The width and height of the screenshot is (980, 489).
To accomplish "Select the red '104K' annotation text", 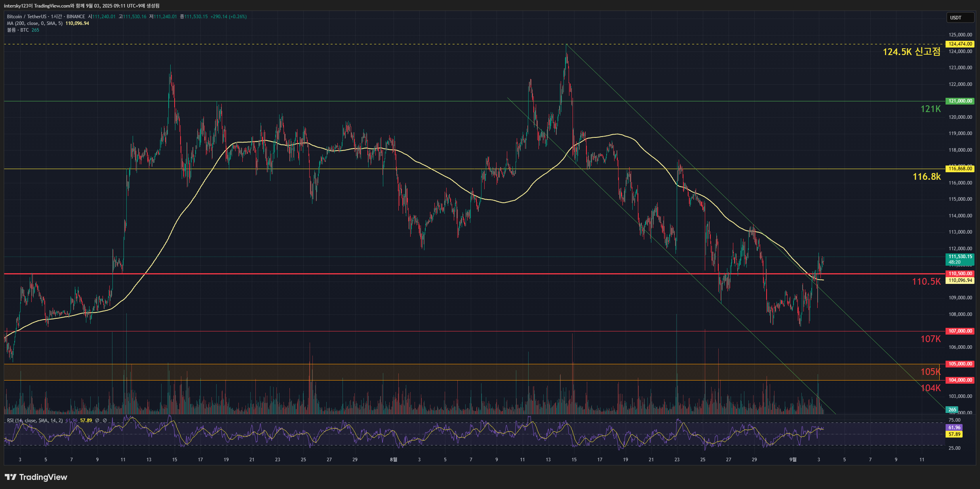I will pyautogui.click(x=931, y=388).
